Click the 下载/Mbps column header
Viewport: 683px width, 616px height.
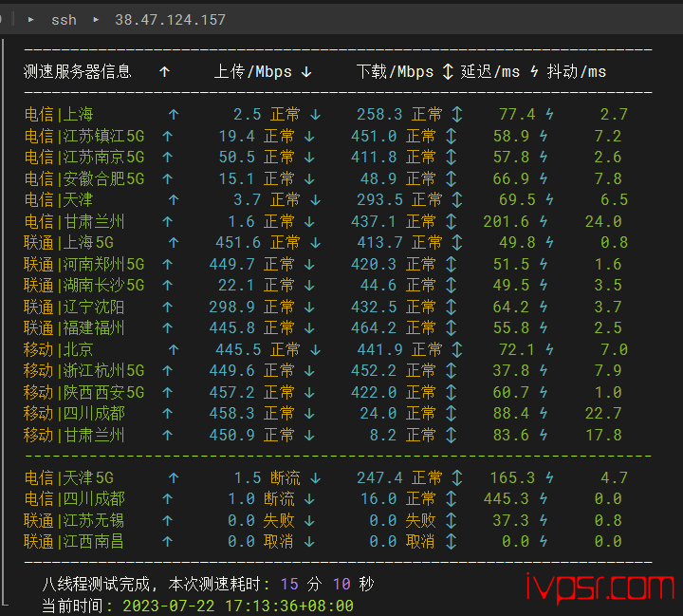(x=395, y=71)
